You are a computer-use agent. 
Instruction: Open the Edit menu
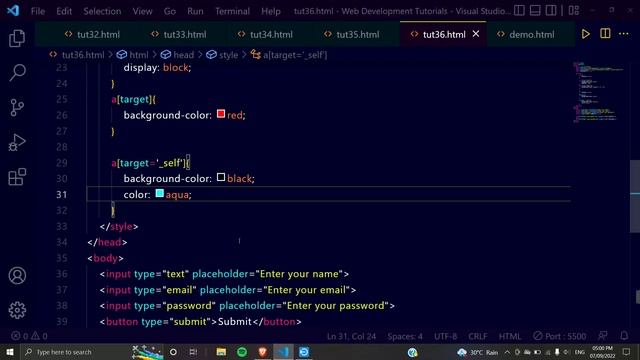coord(64,11)
